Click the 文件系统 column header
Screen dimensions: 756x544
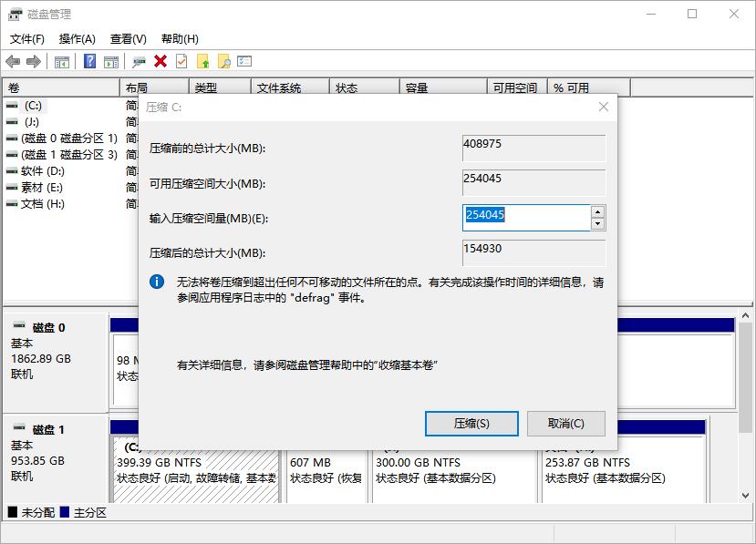pyautogui.click(x=279, y=88)
